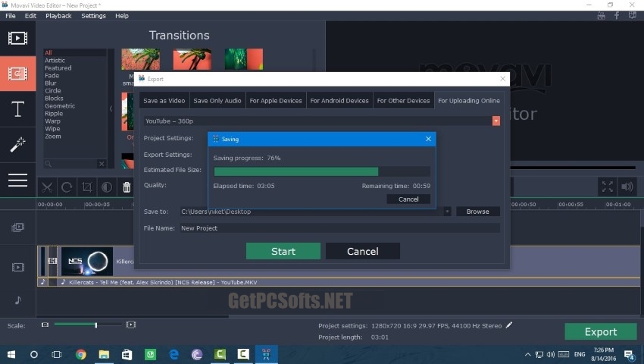Click the overlay video track icon

pos(17,227)
